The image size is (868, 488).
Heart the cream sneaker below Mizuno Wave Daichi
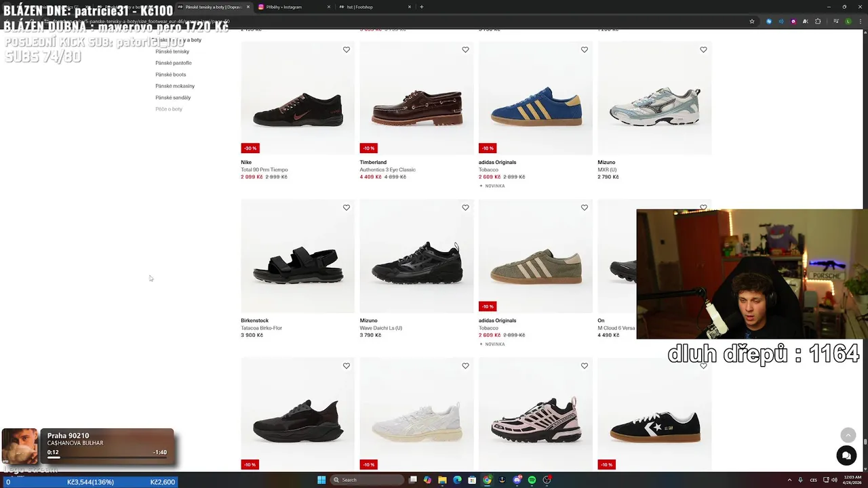pos(465,366)
